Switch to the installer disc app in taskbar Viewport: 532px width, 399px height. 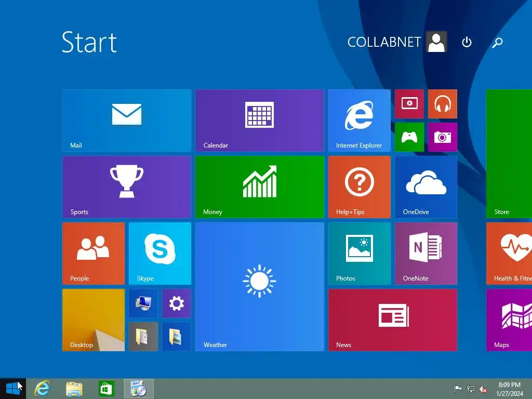pyautogui.click(x=138, y=389)
